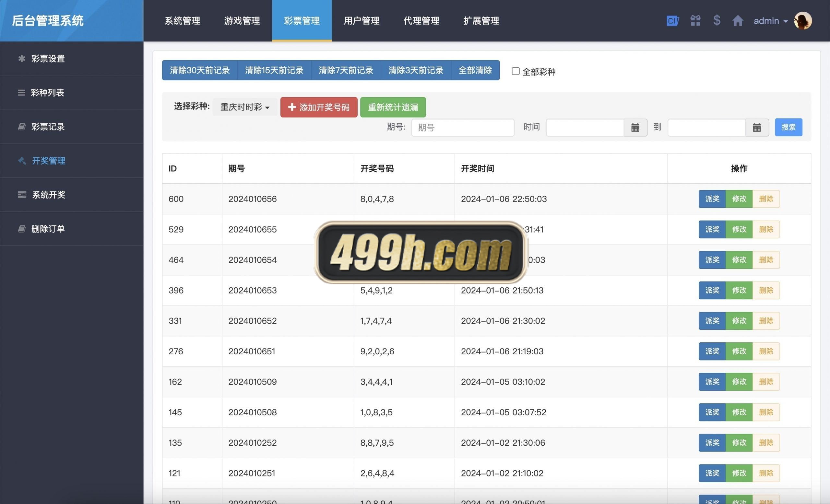830x504 pixels.
Task: Click list icon beside 彩种列表
Action: 21,93
